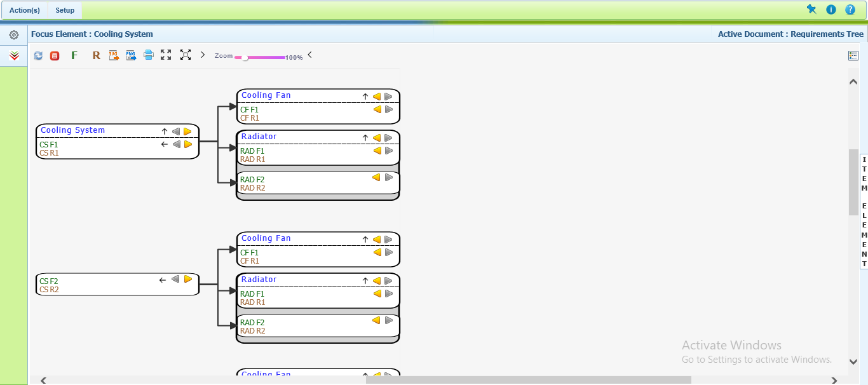Click the double down chevron in the left sidebar
Screen dimensions: 868x385
(x=14, y=56)
